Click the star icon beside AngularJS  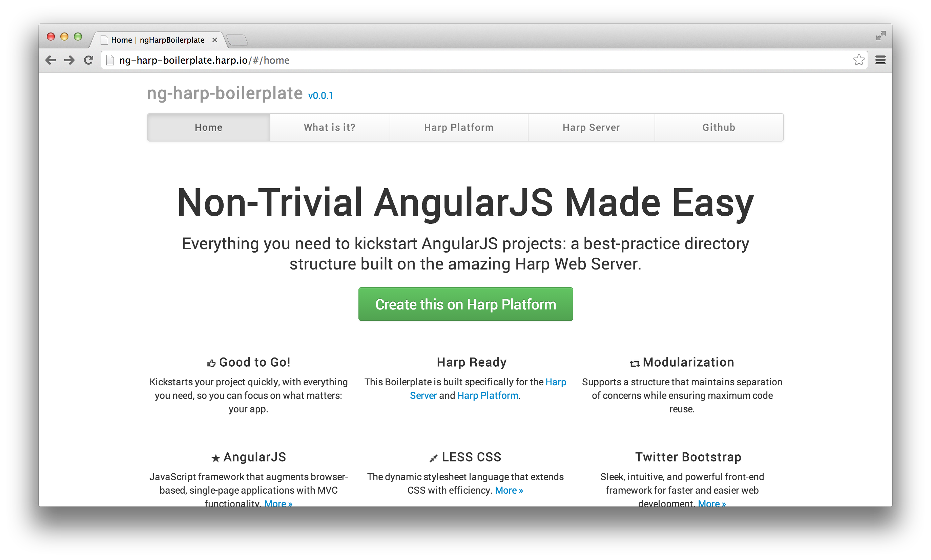215,458
